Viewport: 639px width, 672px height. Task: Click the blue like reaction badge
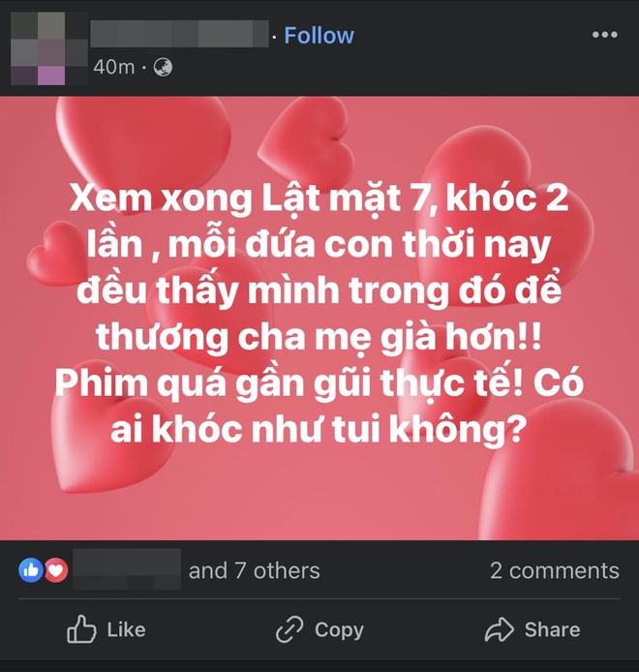point(30,570)
